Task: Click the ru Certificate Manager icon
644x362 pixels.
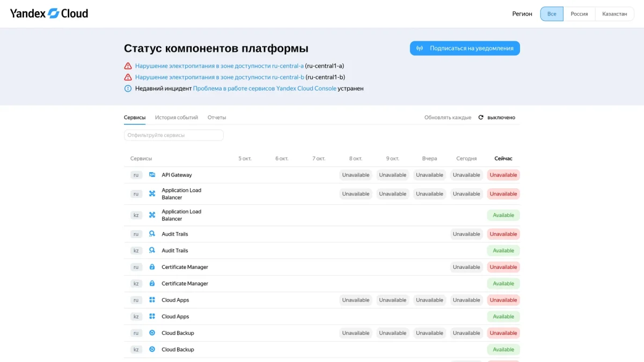Action: click(x=152, y=267)
